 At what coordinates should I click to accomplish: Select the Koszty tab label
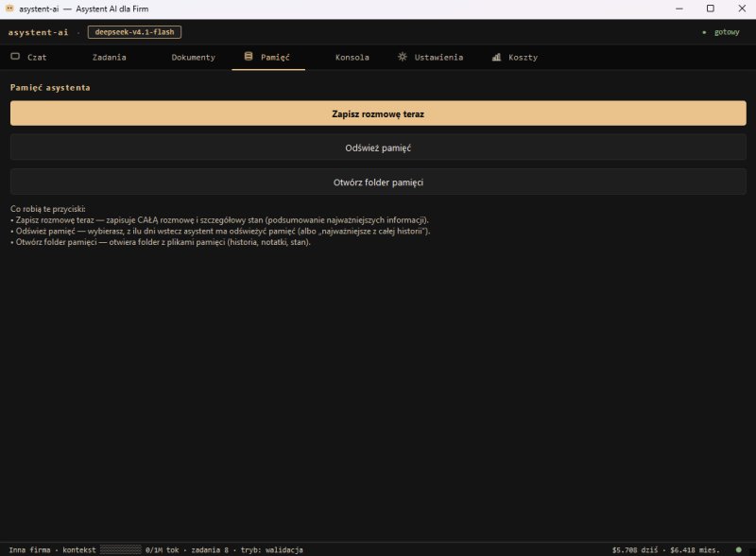524,57
